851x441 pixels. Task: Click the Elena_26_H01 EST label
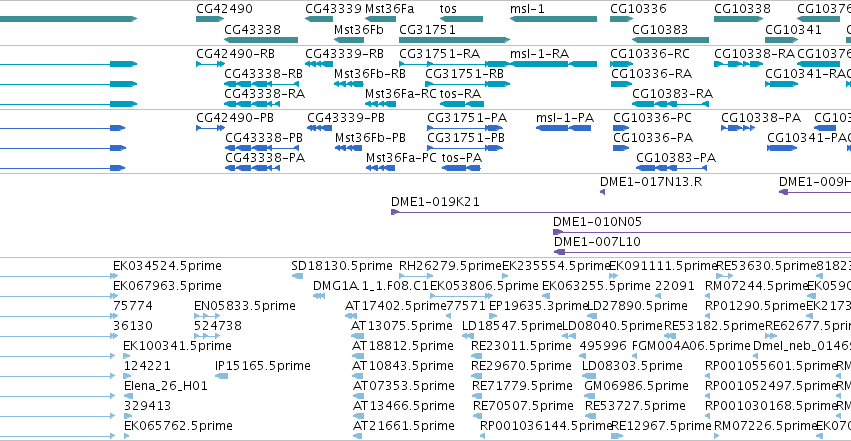[x=166, y=386]
